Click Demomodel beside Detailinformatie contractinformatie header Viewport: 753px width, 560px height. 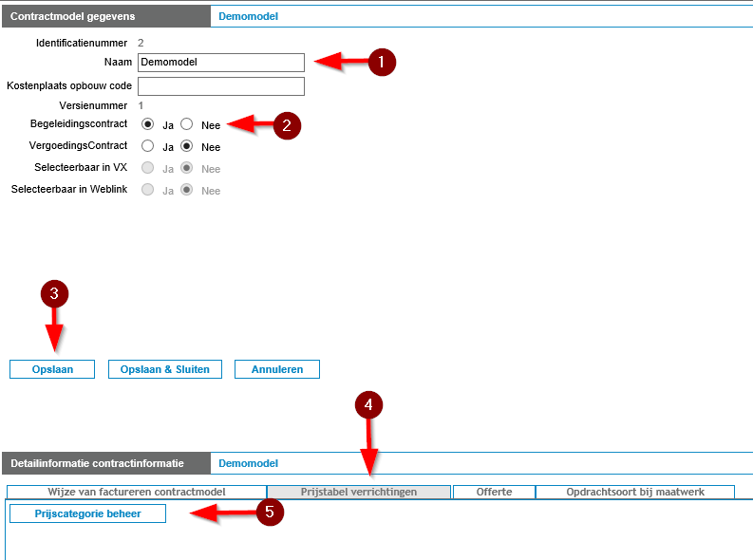(x=248, y=463)
